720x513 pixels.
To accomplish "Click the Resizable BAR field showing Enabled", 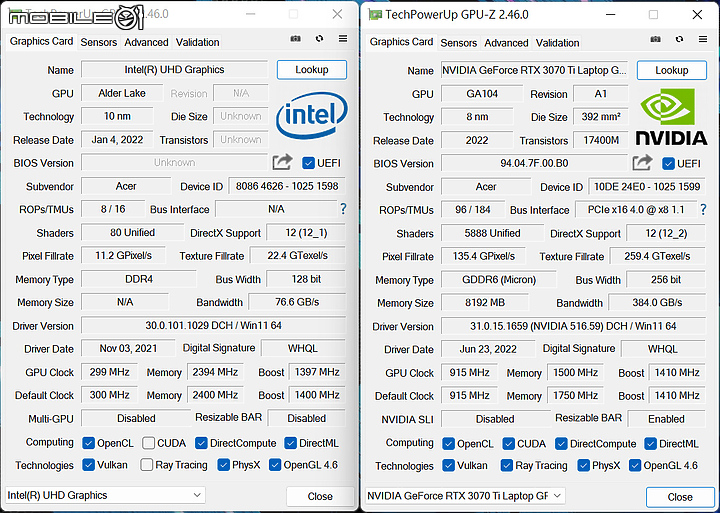I will point(666,419).
